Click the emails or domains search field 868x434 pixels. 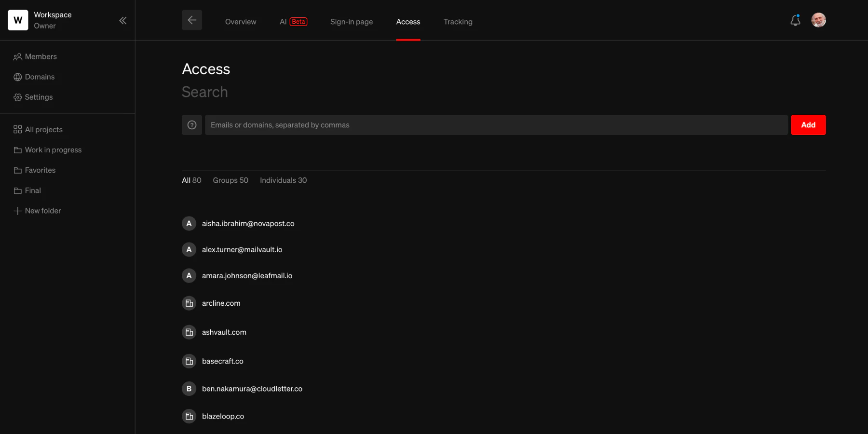click(496, 124)
